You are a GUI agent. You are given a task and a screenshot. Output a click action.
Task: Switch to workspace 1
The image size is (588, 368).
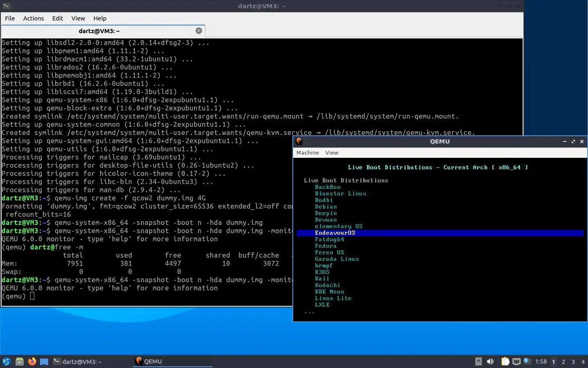(x=554, y=362)
